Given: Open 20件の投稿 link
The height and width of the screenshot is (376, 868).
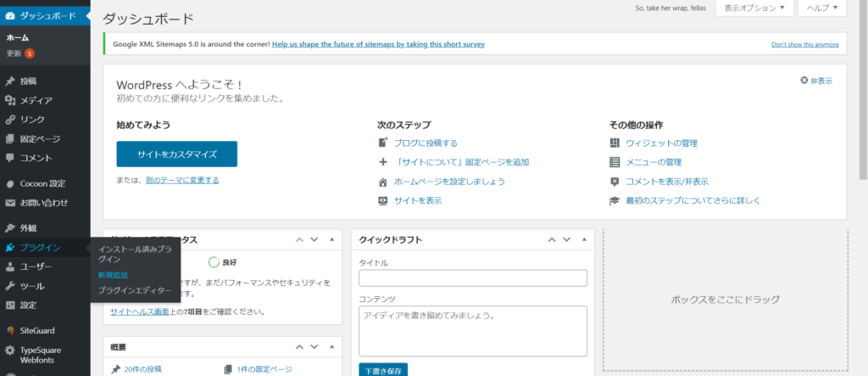Looking at the screenshot, I should 142,369.
